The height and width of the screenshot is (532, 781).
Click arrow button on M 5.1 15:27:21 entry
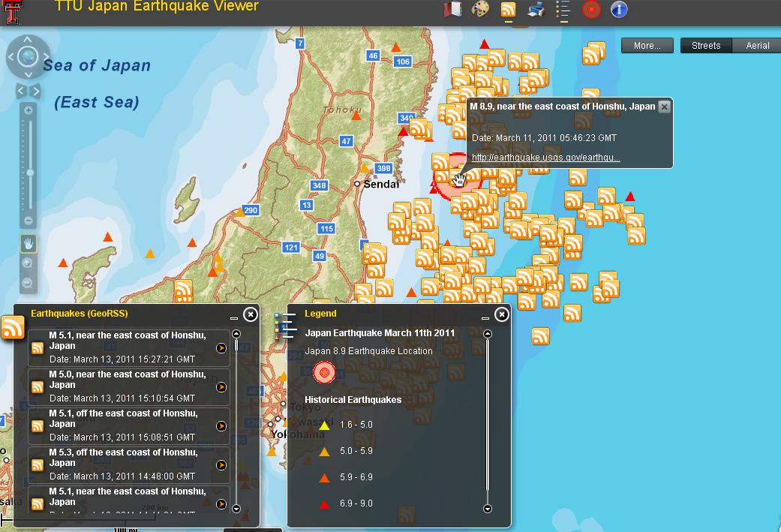pos(221,348)
